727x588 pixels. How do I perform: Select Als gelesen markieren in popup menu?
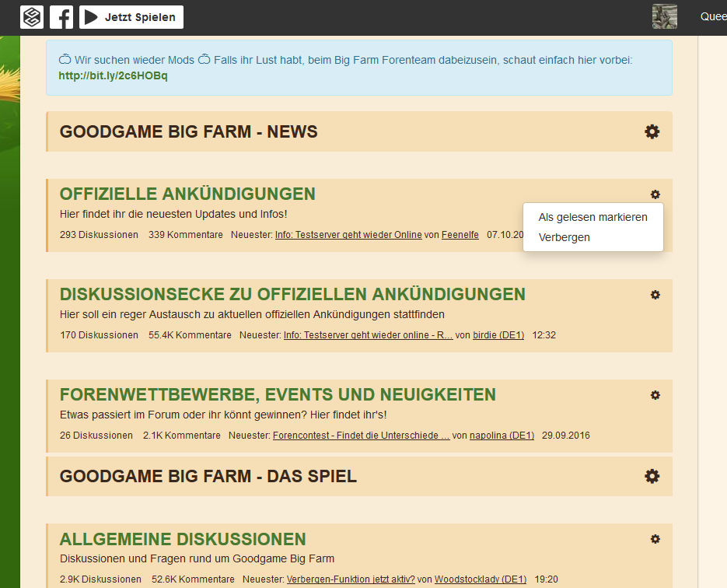(592, 217)
